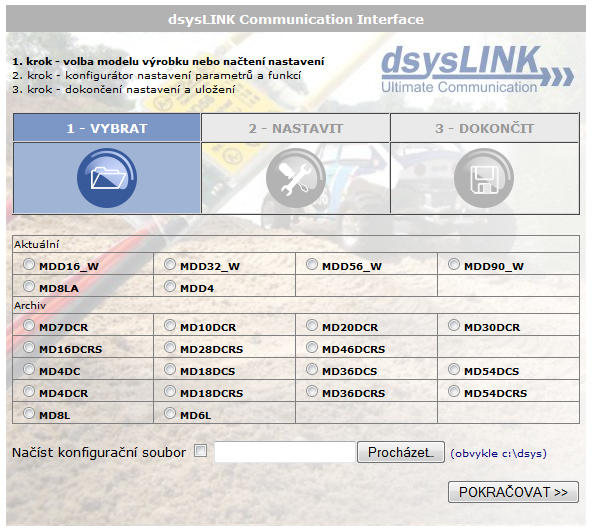Select the MD8L radio button
Image resolution: width=592 pixels, height=531 pixels.
[x=29, y=413]
